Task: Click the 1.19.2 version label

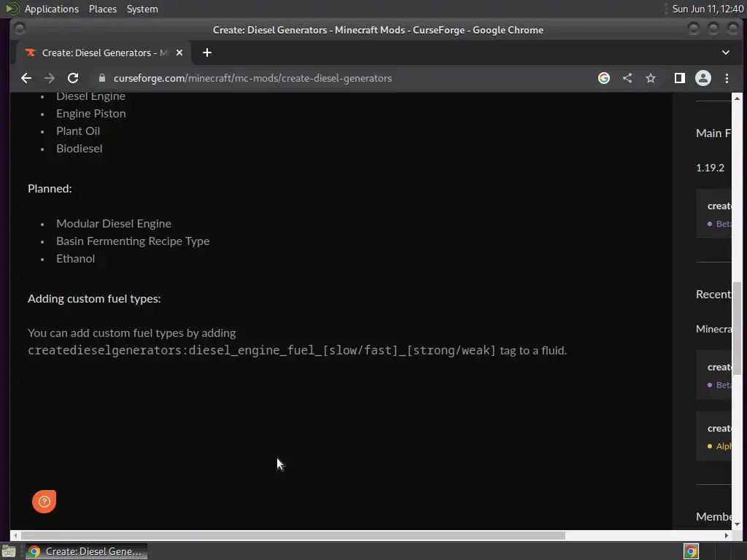Action: [710, 168]
